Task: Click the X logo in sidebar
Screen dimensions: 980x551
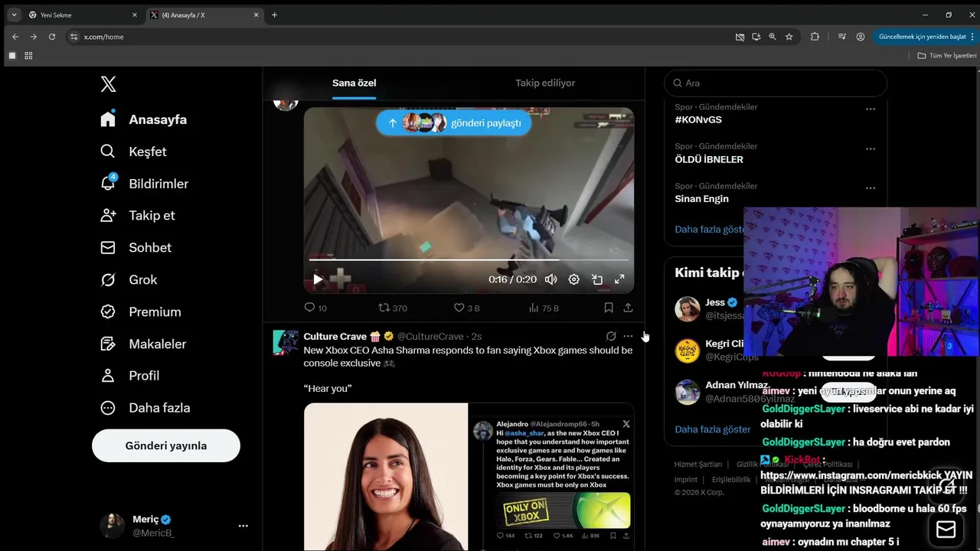Action: [x=109, y=84]
